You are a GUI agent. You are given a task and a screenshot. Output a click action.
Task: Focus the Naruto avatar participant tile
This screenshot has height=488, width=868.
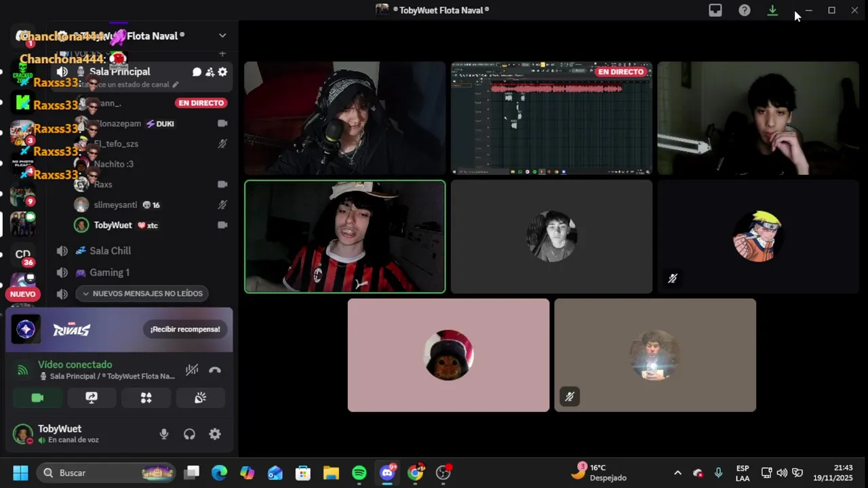757,237
